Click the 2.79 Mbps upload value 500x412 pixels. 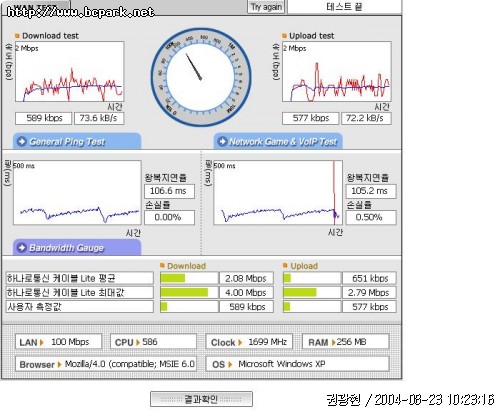[x=369, y=293]
